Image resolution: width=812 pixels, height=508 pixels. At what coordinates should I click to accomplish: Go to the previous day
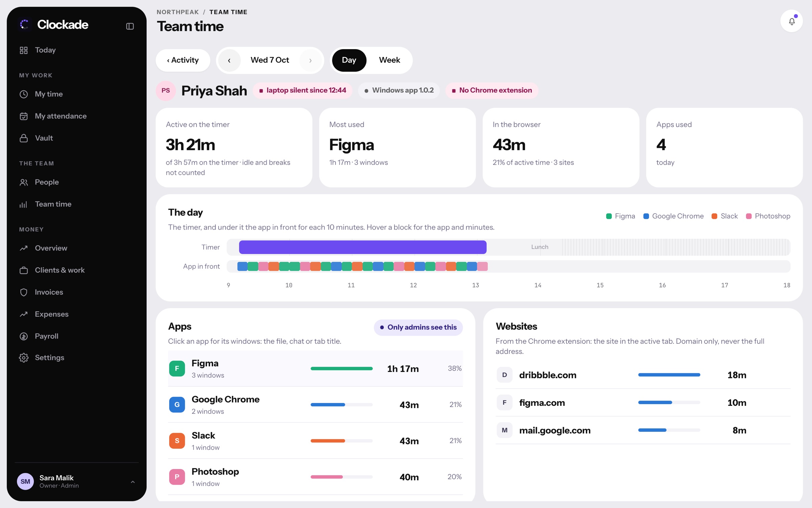[x=229, y=60]
